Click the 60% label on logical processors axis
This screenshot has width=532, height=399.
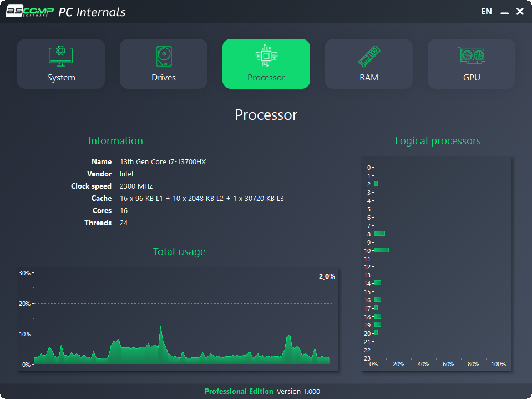click(x=449, y=364)
